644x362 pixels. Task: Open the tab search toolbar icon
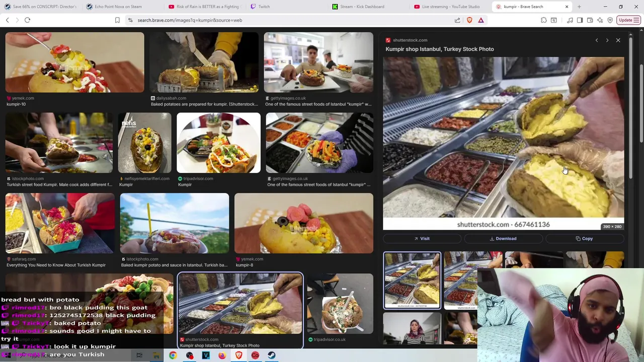coord(554,20)
